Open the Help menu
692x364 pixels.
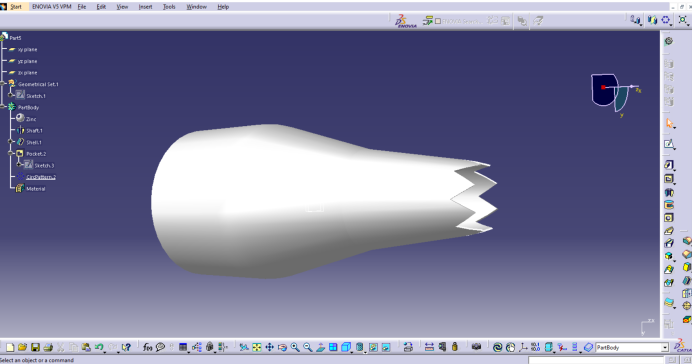coord(223,7)
